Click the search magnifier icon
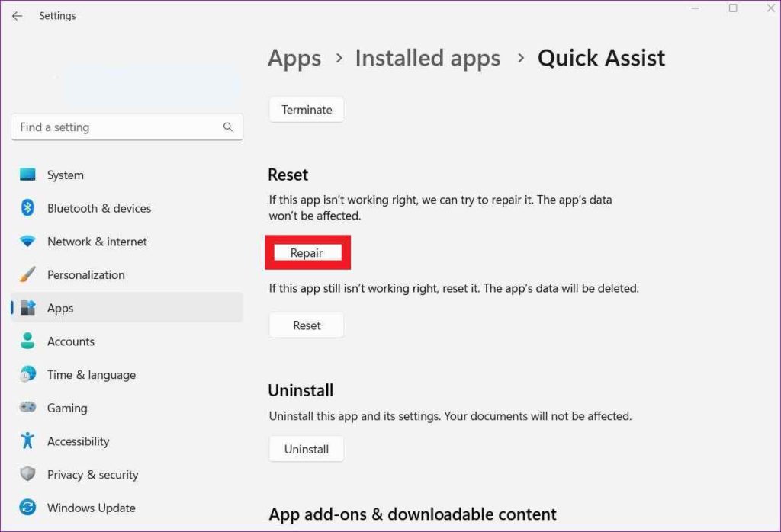 click(x=227, y=127)
